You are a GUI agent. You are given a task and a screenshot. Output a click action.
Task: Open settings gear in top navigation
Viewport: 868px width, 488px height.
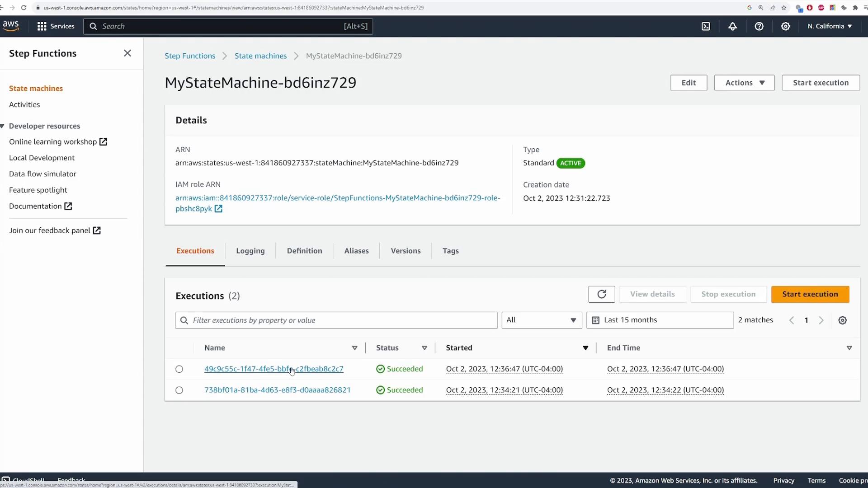click(x=786, y=26)
